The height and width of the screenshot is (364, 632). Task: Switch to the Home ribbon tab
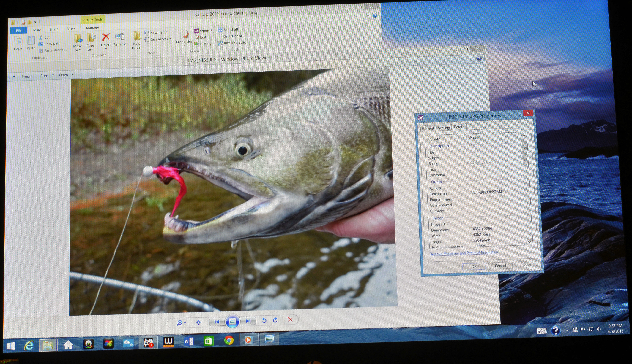[36, 30]
